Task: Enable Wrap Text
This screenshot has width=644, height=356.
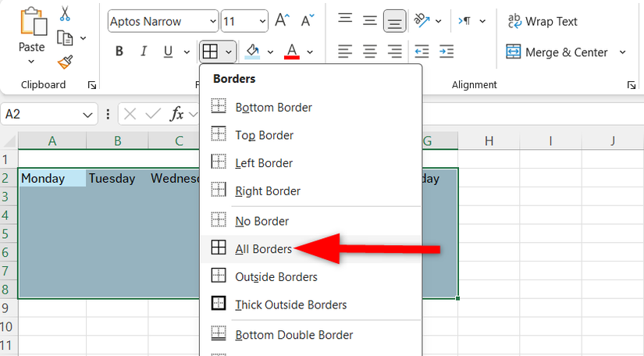Action: click(x=543, y=21)
